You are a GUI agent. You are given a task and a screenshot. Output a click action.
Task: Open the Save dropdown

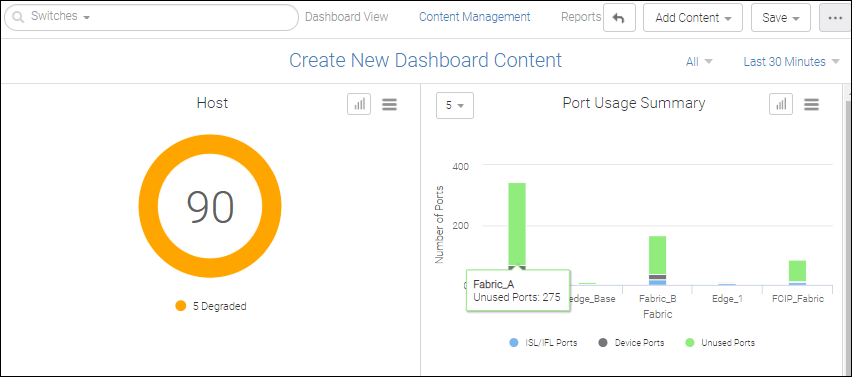(x=781, y=18)
